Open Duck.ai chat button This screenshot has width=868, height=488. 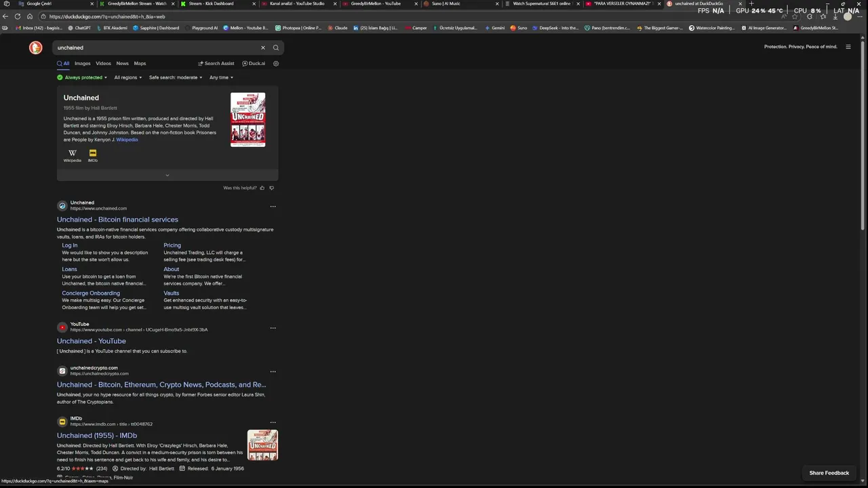254,64
